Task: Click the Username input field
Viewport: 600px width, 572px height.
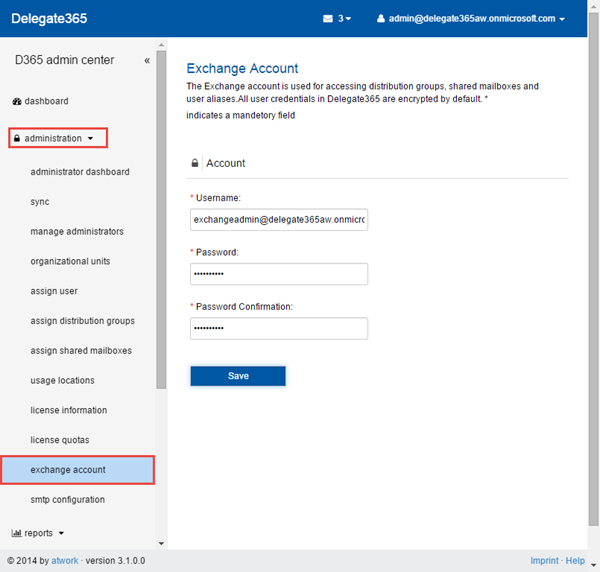Action: [x=279, y=220]
